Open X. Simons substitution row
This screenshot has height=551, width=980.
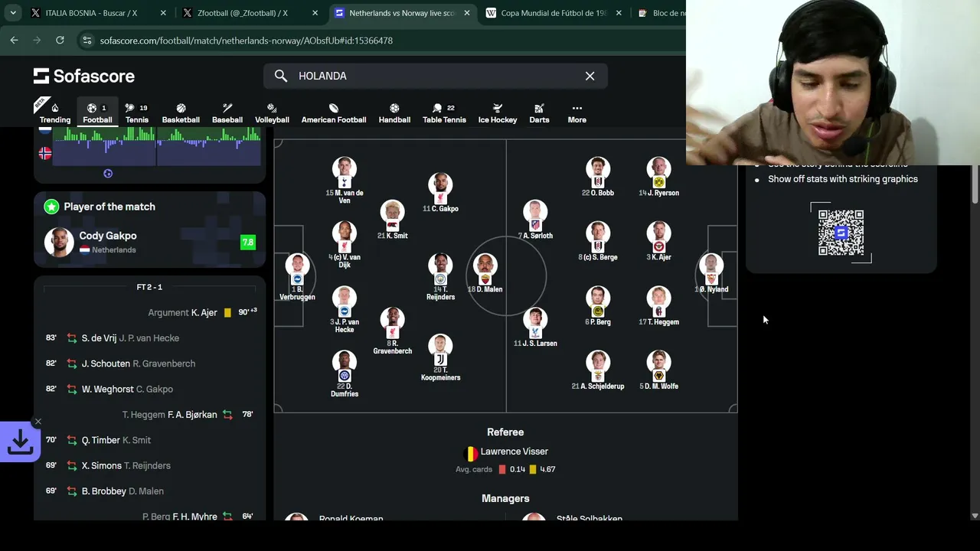coord(149,465)
